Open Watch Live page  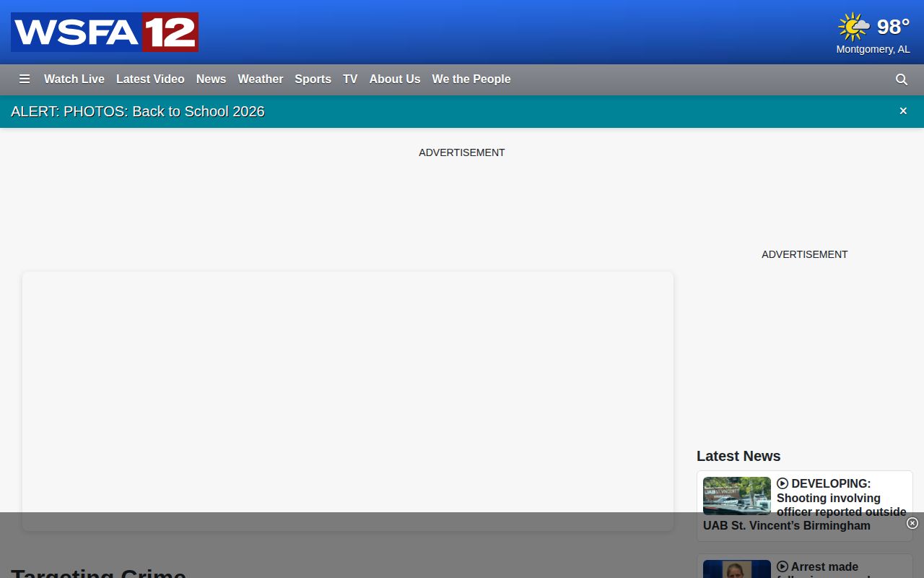coord(74,79)
